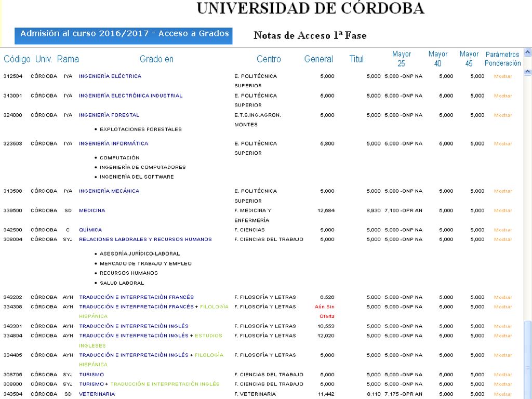The image size is (532, 399).
Task: Click Mostrar in row 343202
Action: (503, 297)
